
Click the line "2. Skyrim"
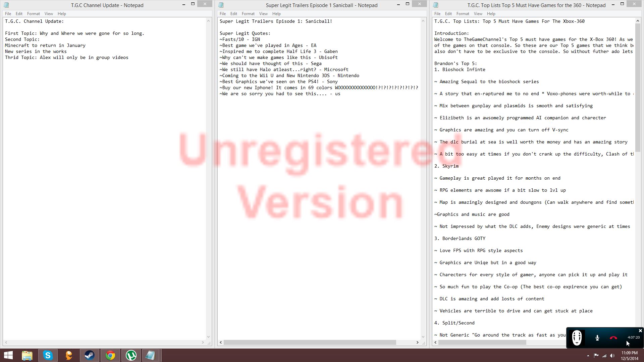click(x=446, y=166)
